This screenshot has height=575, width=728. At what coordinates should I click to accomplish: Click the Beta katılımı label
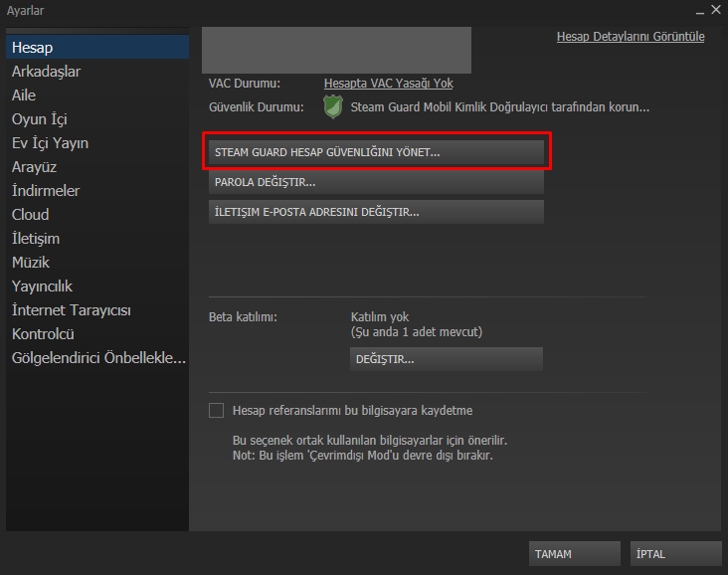pos(243,317)
